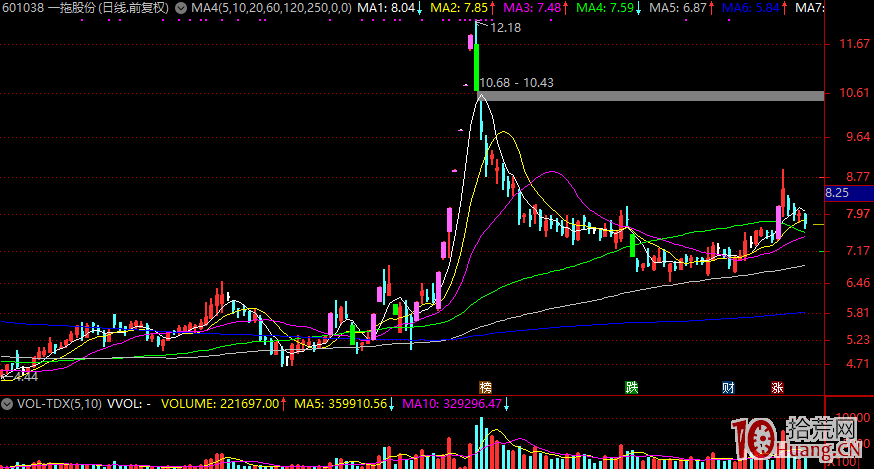Click the 4.44 low price label
The height and width of the screenshot is (469, 874).
coord(26,377)
